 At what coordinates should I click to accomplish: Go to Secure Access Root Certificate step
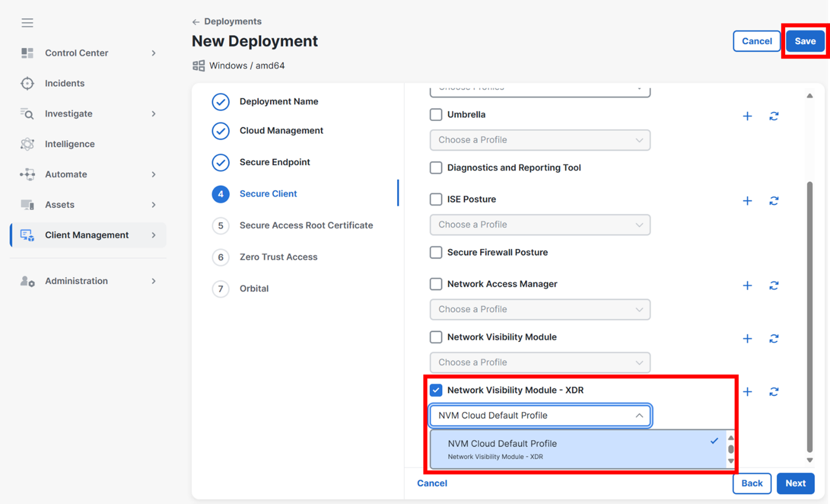[x=306, y=225]
